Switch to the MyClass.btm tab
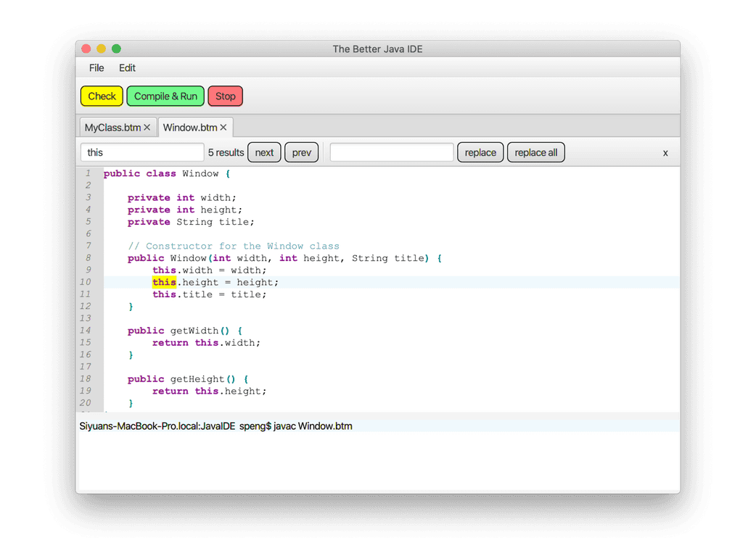 click(112, 127)
